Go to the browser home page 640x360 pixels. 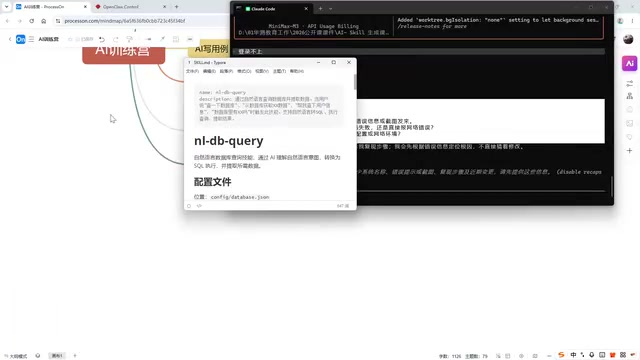44,21
